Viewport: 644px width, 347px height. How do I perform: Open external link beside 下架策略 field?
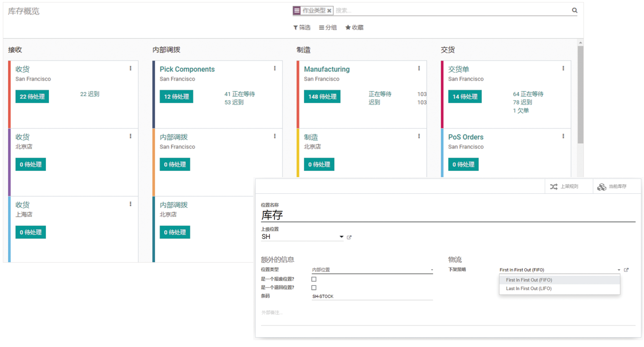coord(626,270)
